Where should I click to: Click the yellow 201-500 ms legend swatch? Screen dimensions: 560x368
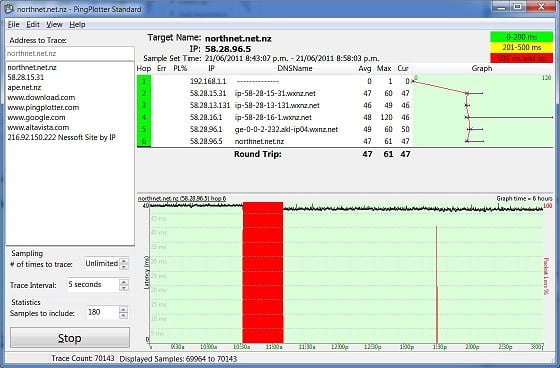[x=521, y=47]
